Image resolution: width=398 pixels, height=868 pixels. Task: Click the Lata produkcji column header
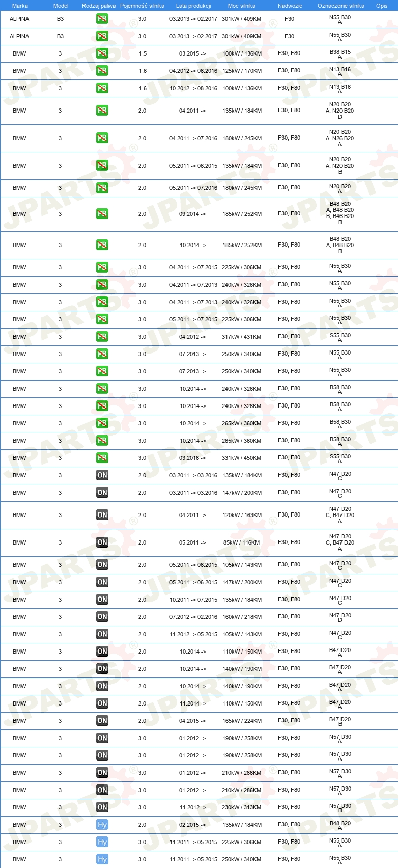pyautogui.click(x=193, y=6)
